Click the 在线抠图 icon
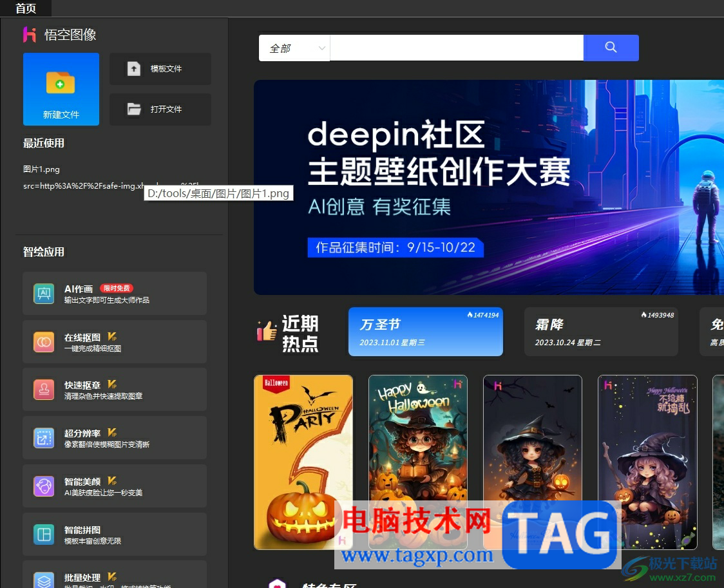 (44, 342)
